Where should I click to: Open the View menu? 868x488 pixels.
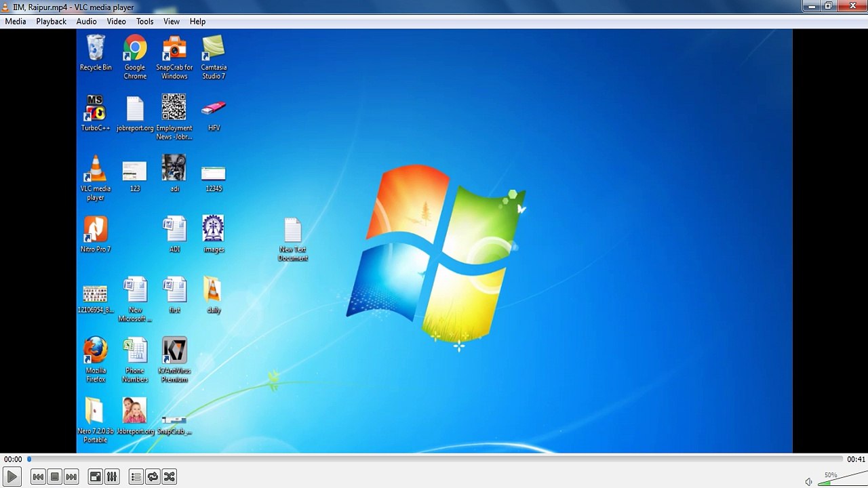172,22
